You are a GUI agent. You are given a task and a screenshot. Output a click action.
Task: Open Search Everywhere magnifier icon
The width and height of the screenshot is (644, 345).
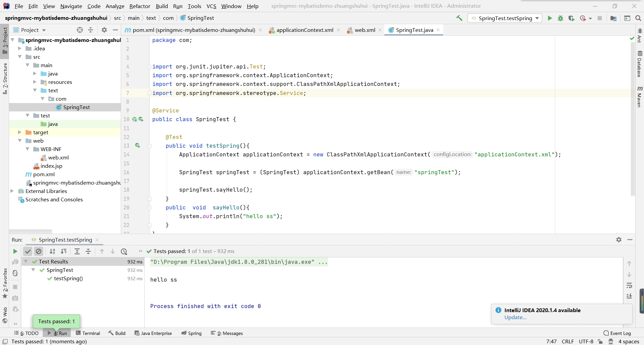(638, 18)
